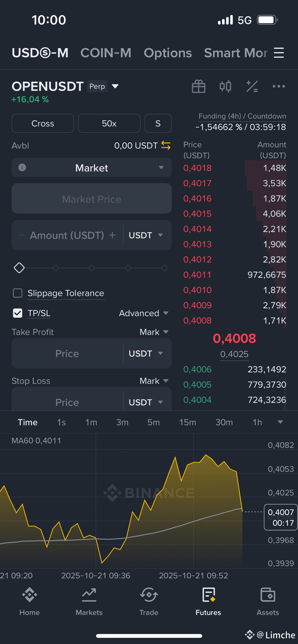Open the percent calculator icon
298x644 pixels.
[252, 86]
